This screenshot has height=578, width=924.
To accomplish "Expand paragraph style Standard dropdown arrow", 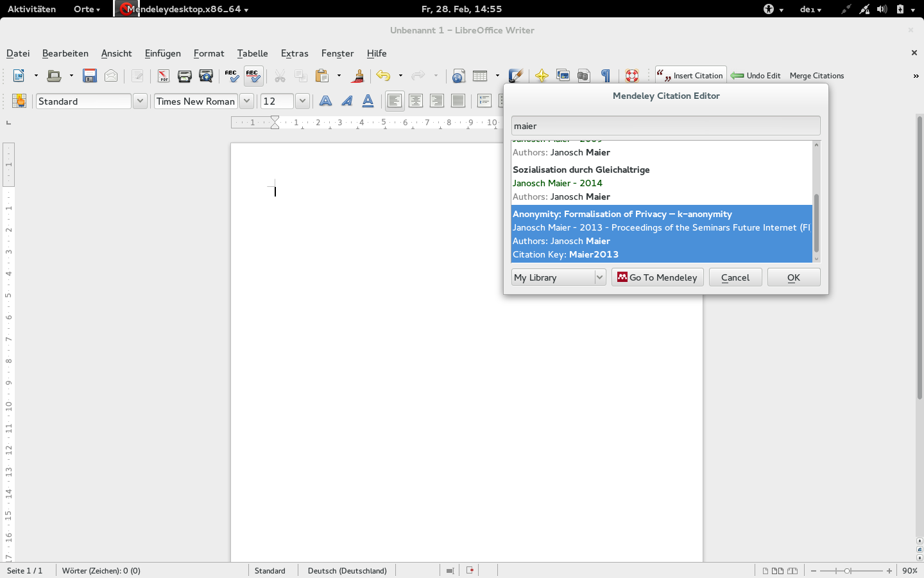I will pyautogui.click(x=140, y=101).
